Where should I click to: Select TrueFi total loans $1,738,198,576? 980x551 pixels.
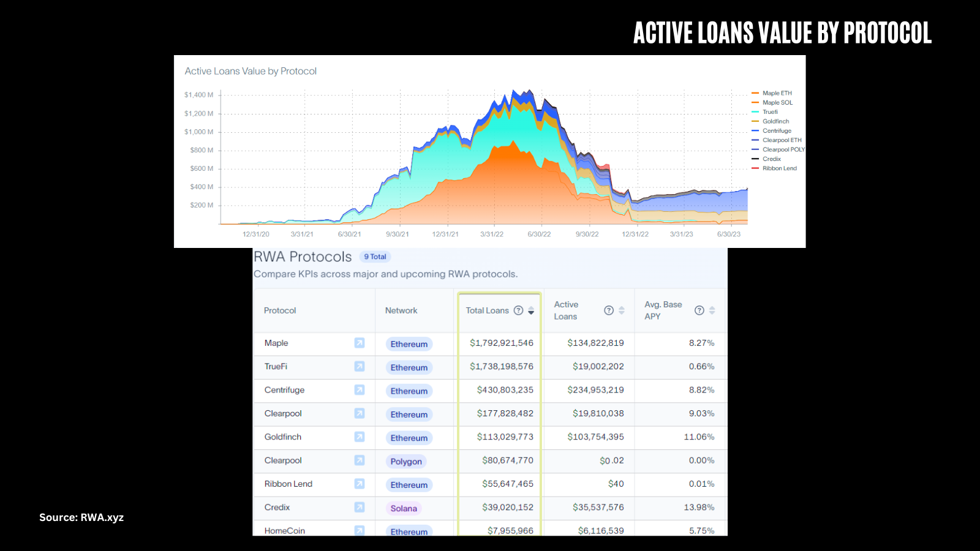pos(502,366)
